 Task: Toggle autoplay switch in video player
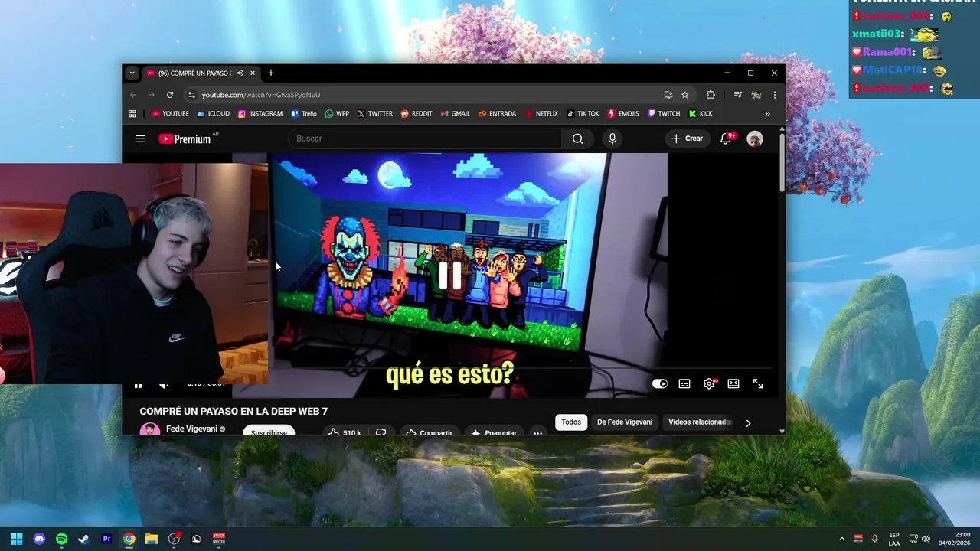660,384
